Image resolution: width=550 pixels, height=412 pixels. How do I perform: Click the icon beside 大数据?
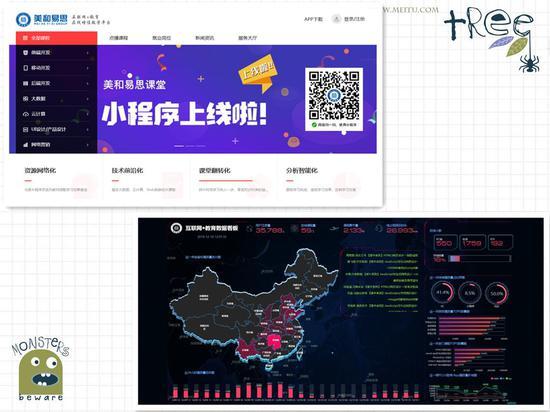25,99
